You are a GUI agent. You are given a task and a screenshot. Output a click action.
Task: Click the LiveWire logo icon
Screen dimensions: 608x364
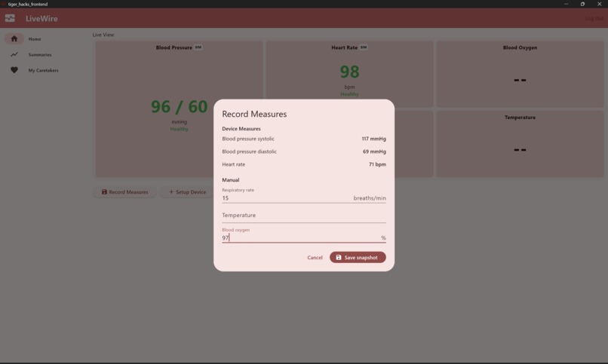click(x=10, y=18)
